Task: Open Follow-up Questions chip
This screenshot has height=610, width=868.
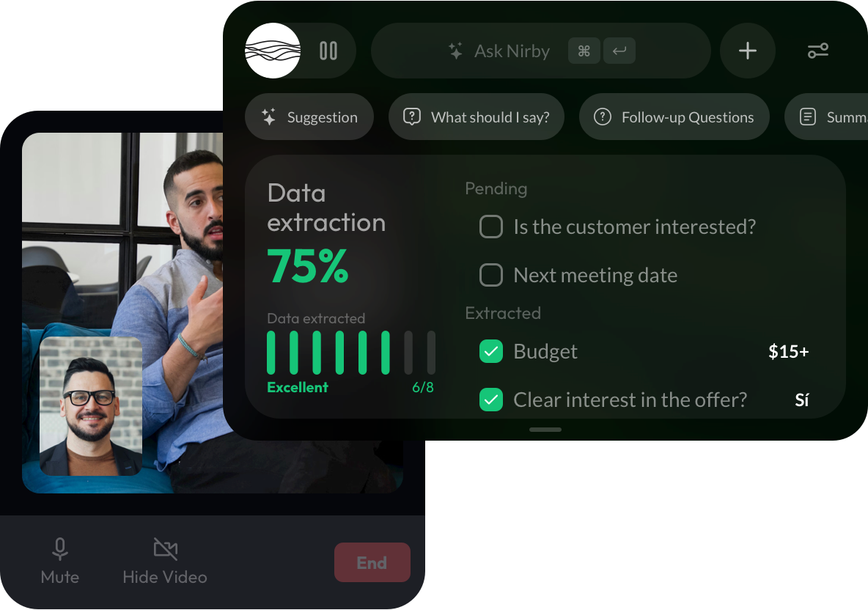Action: click(674, 117)
